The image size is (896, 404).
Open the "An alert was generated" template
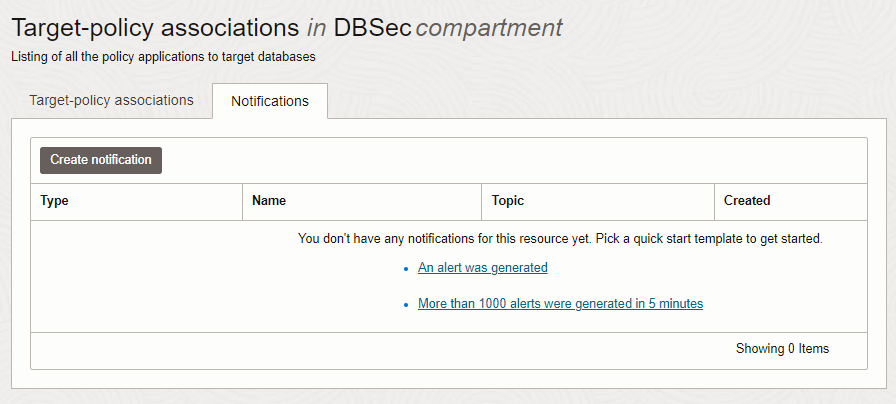[482, 268]
